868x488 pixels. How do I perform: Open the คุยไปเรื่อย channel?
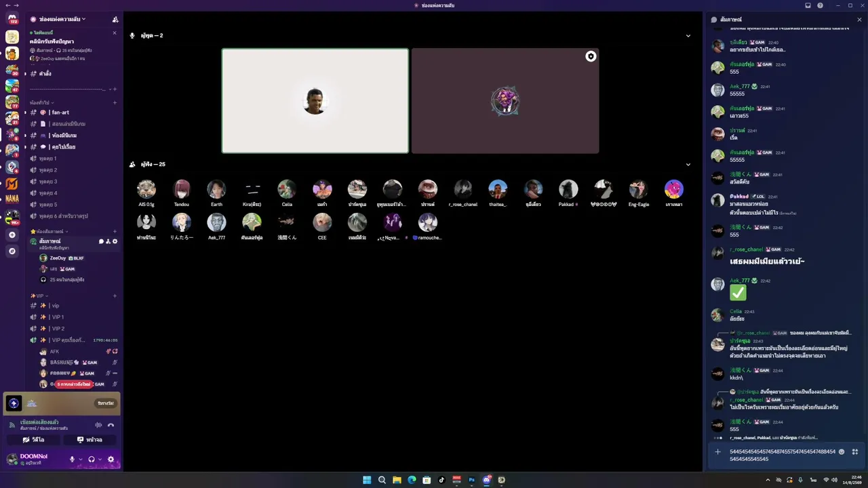point(73,147)
